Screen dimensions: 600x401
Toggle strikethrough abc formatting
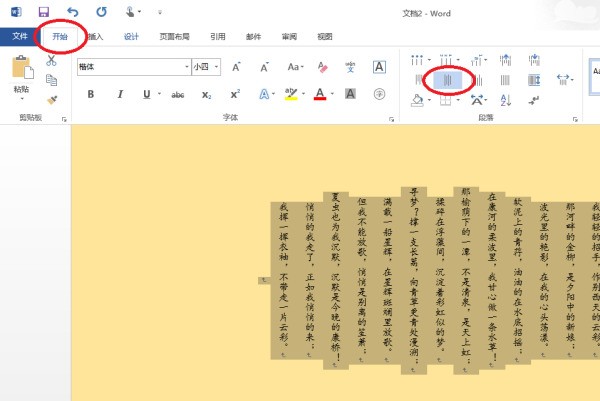pos(177,94)
